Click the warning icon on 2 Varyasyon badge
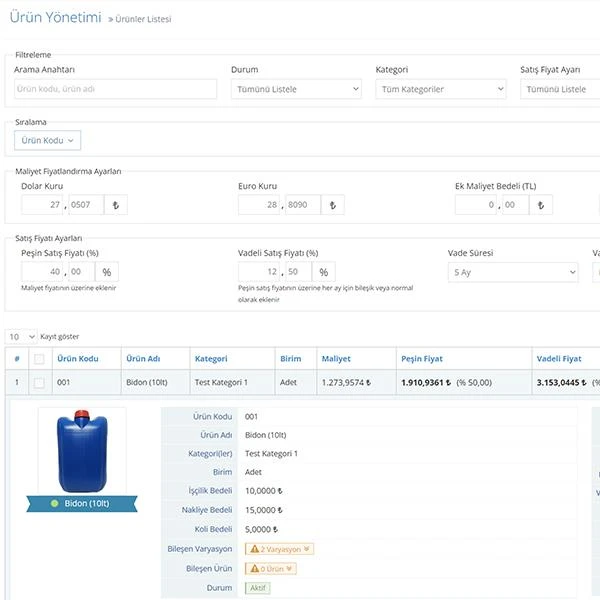 255,549
